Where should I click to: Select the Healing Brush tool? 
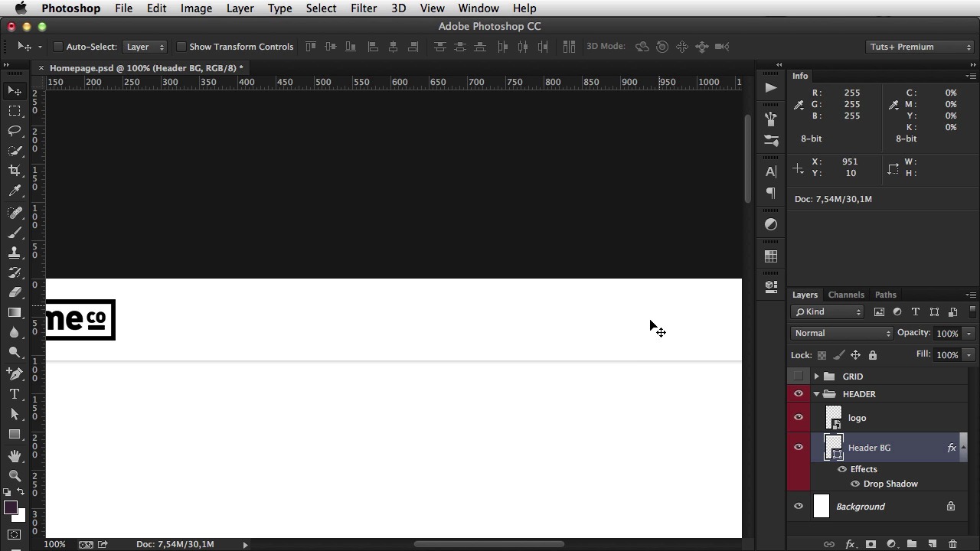(x=15, y=213)
